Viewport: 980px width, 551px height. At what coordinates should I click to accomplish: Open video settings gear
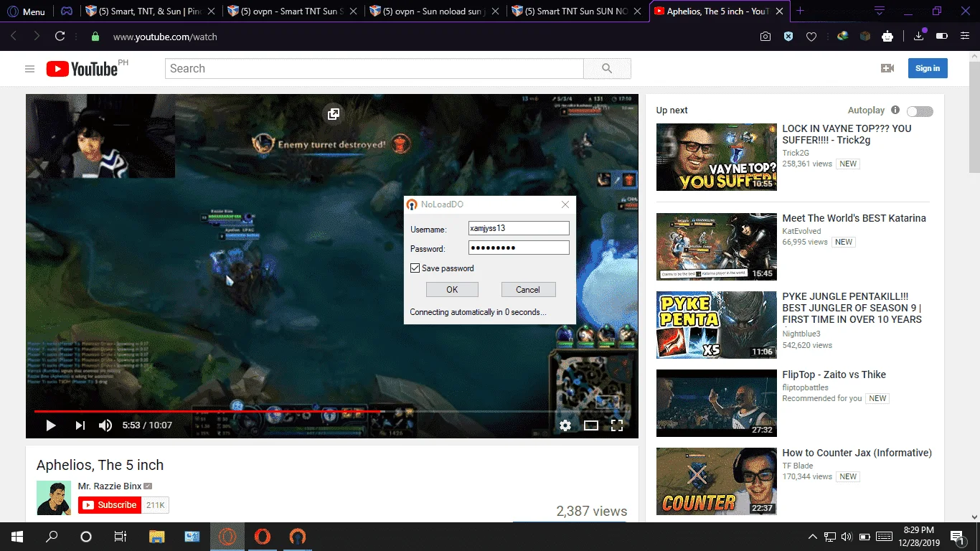pos(565,425)
